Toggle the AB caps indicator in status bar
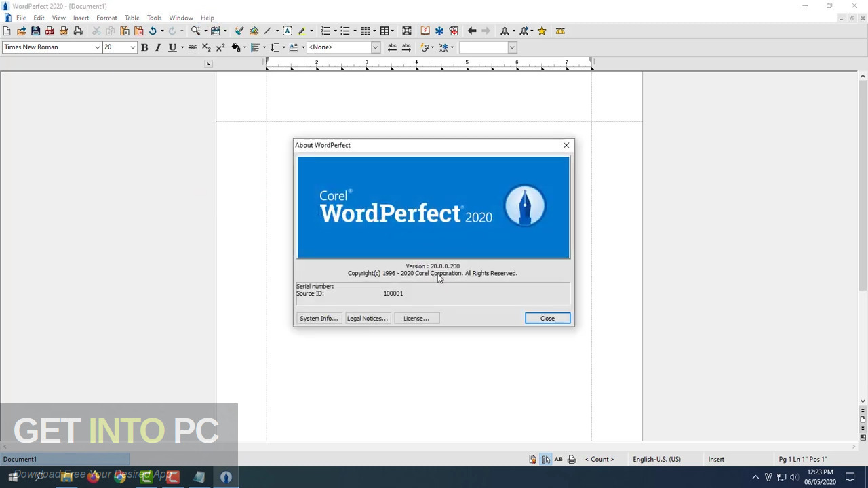 coord(559,459)
